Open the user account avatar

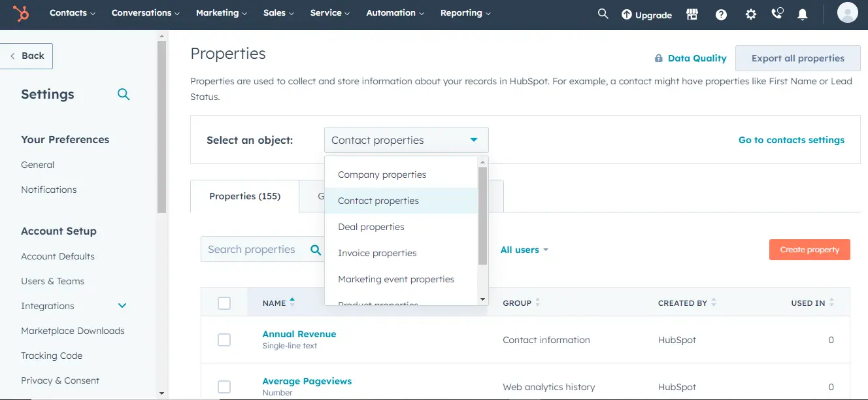click(847, 13)
